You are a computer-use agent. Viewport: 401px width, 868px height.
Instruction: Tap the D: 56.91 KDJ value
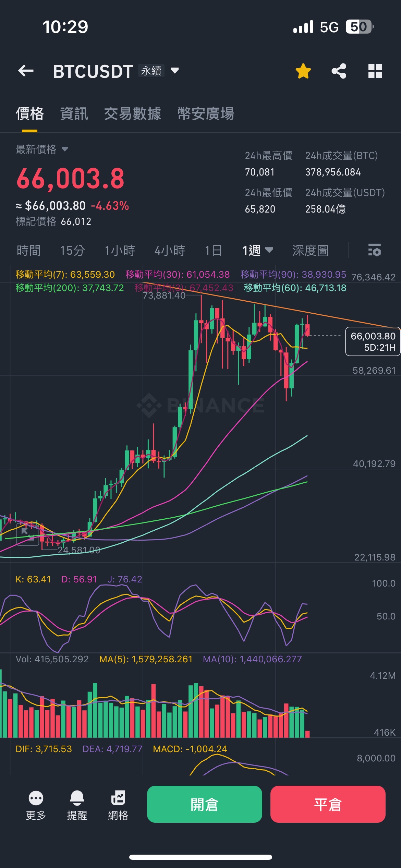point(79,579)
